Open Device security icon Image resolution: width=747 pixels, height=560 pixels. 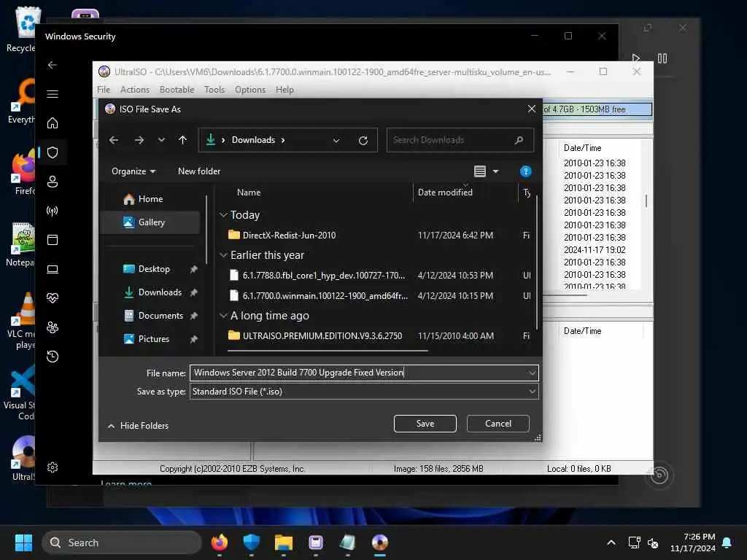pyautogui.click(x=53, y=270)
